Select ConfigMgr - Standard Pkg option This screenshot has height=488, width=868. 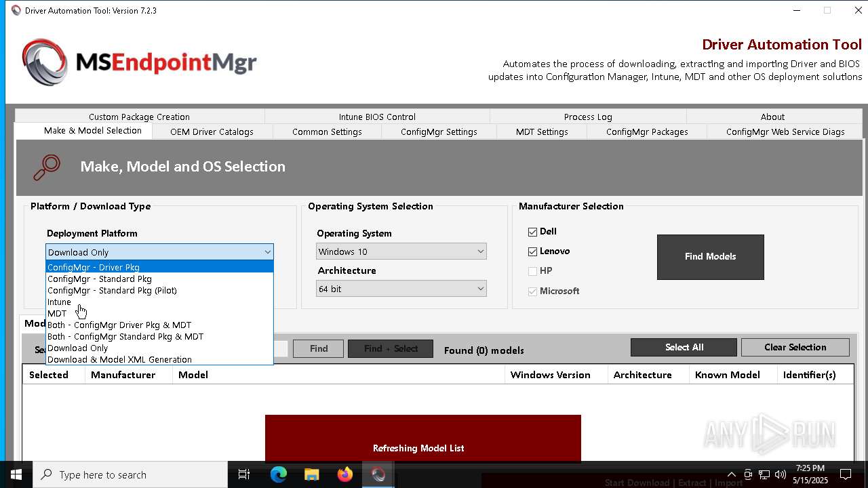[159, 279]
